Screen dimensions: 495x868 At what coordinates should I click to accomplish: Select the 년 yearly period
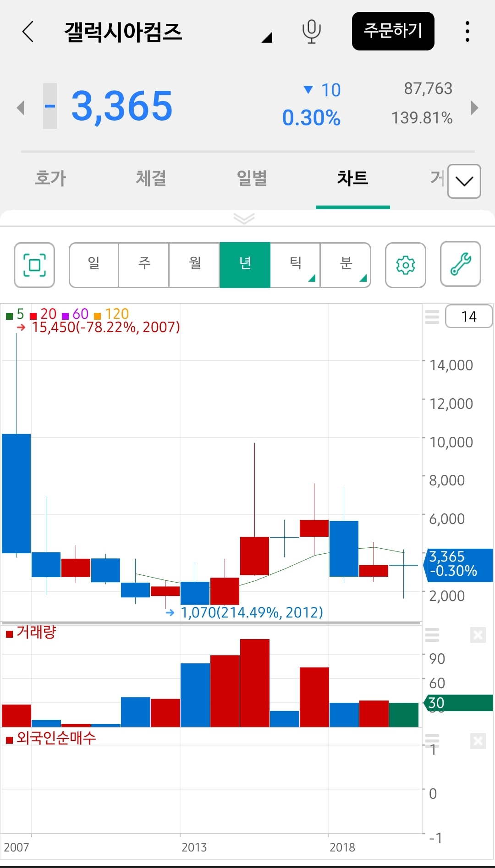coord(245,265)
